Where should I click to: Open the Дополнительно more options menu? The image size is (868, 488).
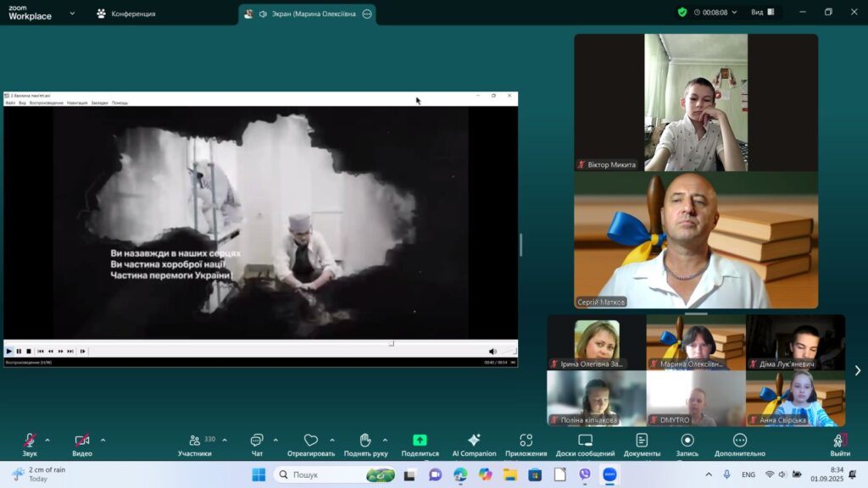[x=740, y=445]
